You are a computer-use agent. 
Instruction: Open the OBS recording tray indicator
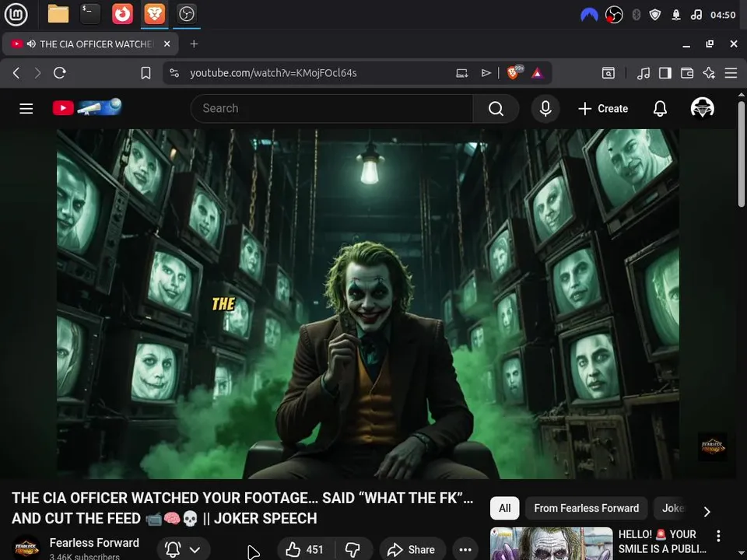click(614, 15)
